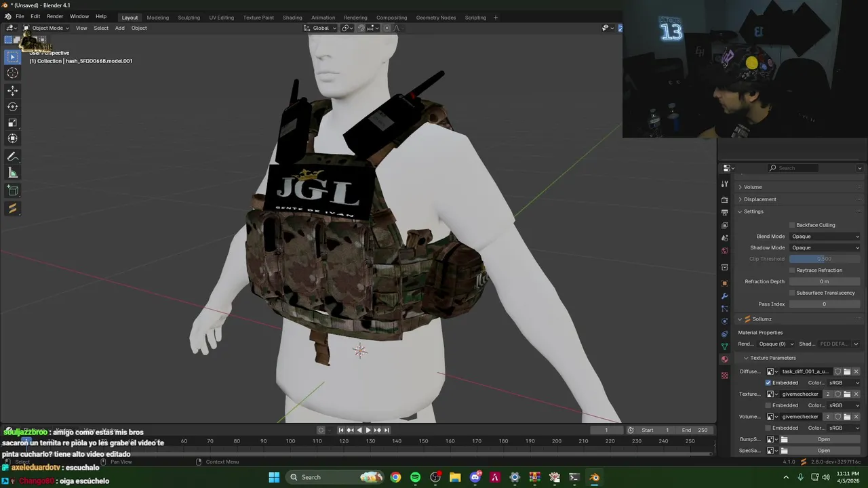Screen dimensions: 868x488
Task: Open the Modifiers wrench tab
Action: (724, 296)
